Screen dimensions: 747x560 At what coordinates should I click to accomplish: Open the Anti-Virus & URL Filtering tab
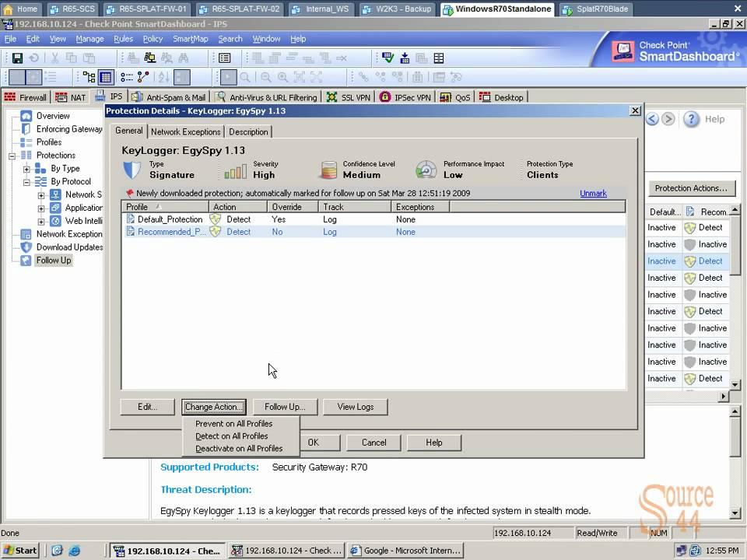tap(267, 97)
